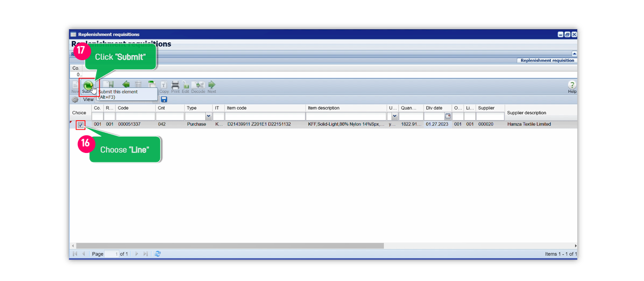Click the Purchase cell in Type column
Screen dimensions: 644x281
click(x=196, y=124)
